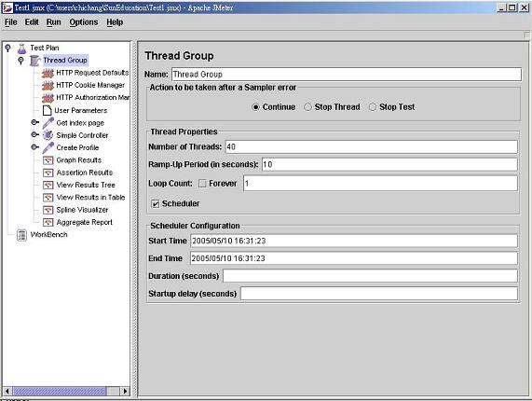
Task: Select the Stop Thread radio button
Action: 307,107
